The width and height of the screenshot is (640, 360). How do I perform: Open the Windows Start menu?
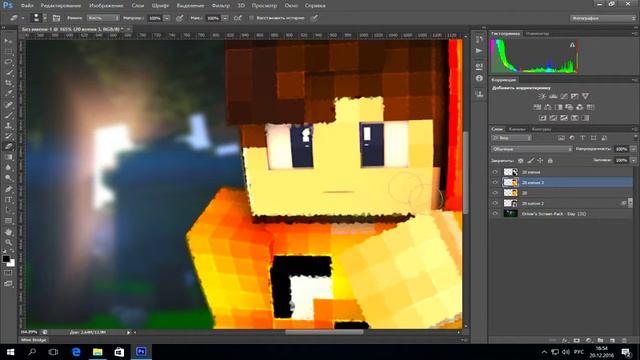tap(11, 352)
